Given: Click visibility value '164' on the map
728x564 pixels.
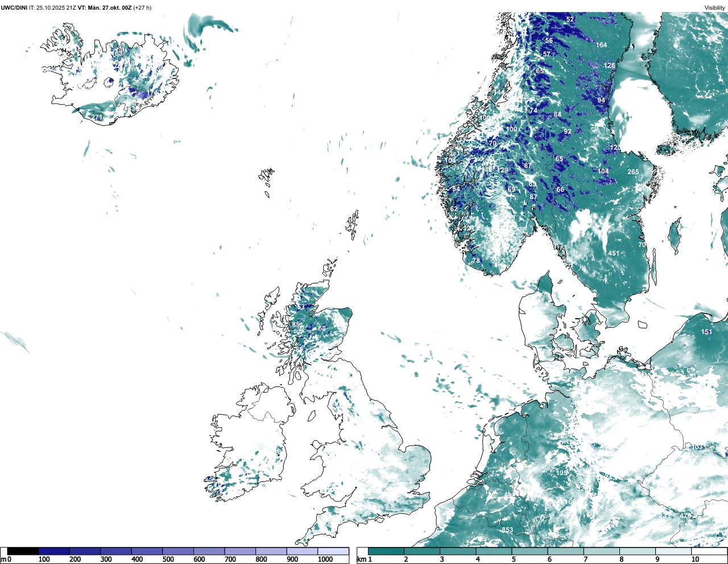Looking at the screenshot, I should (x=601, y=45).
